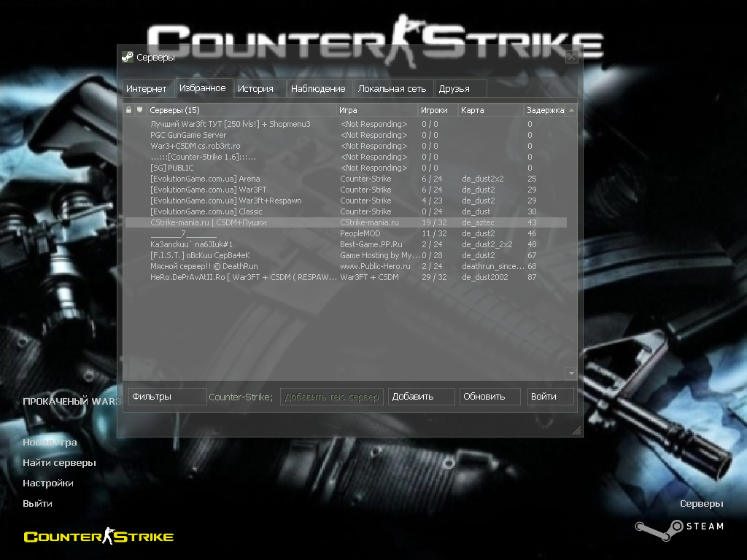Click the Добавить тек. сервер button

(x=332, y=397)
